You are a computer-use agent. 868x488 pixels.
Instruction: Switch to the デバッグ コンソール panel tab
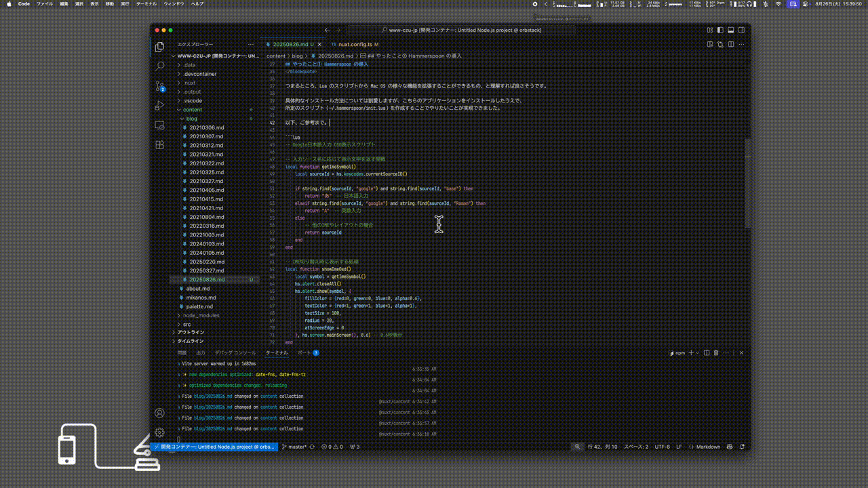[x=235, y=353]
